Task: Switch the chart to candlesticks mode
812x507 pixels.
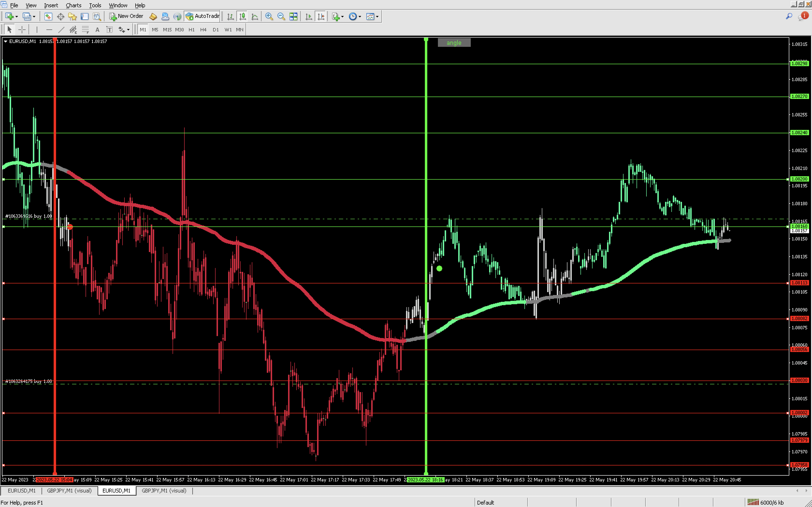Action: (242, 16)
